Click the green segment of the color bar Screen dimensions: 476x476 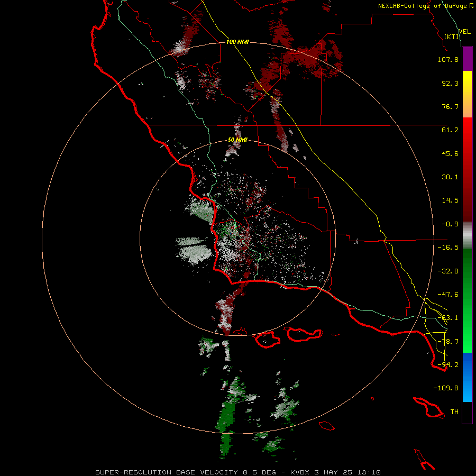pos(467,300)
